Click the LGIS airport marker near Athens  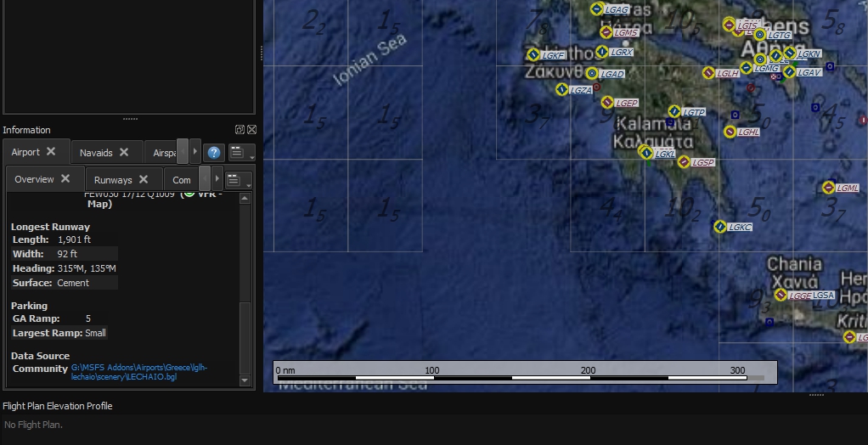point(729,25)
